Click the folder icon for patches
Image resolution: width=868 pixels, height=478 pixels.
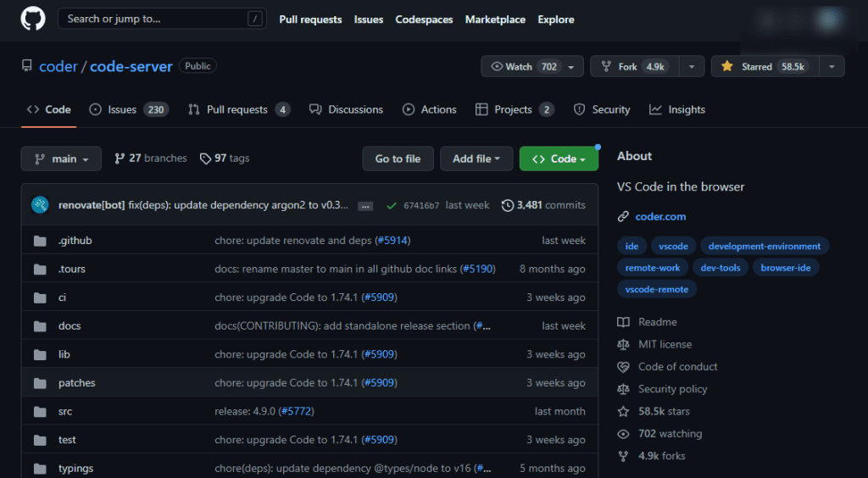pos(40,383)
